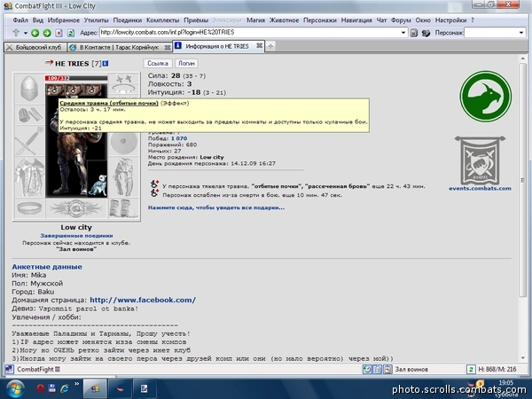
Task: Refresh page using green reload icon
Action: coord(71,33)
